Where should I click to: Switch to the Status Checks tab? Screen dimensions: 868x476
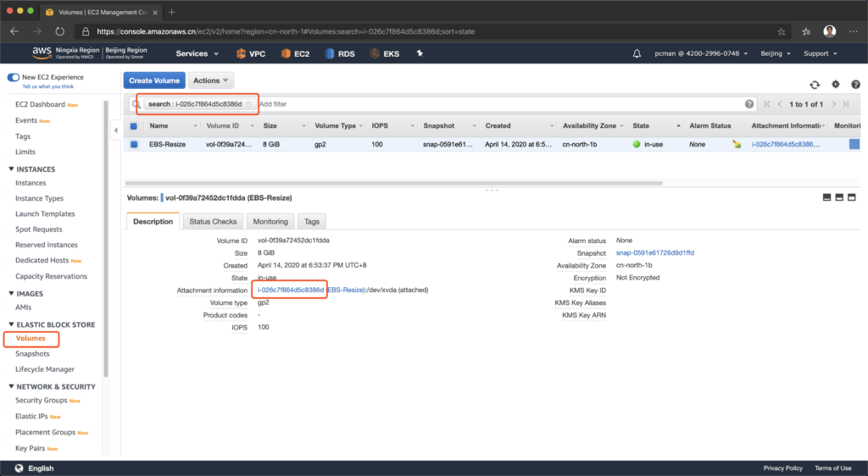point(213,221)
